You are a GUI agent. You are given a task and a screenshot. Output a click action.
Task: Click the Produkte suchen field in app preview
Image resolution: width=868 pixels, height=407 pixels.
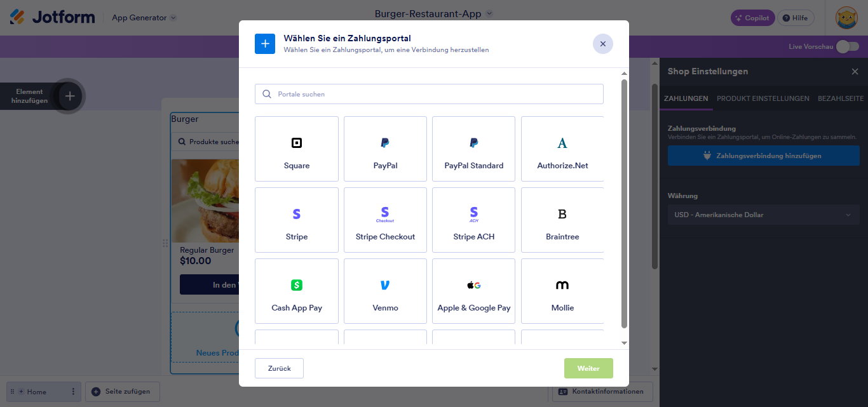207,142
